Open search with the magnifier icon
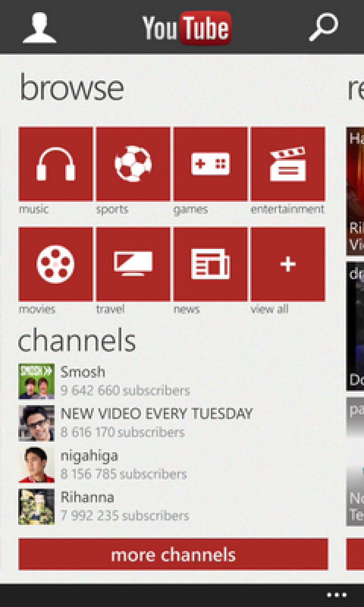 [323, 27]
